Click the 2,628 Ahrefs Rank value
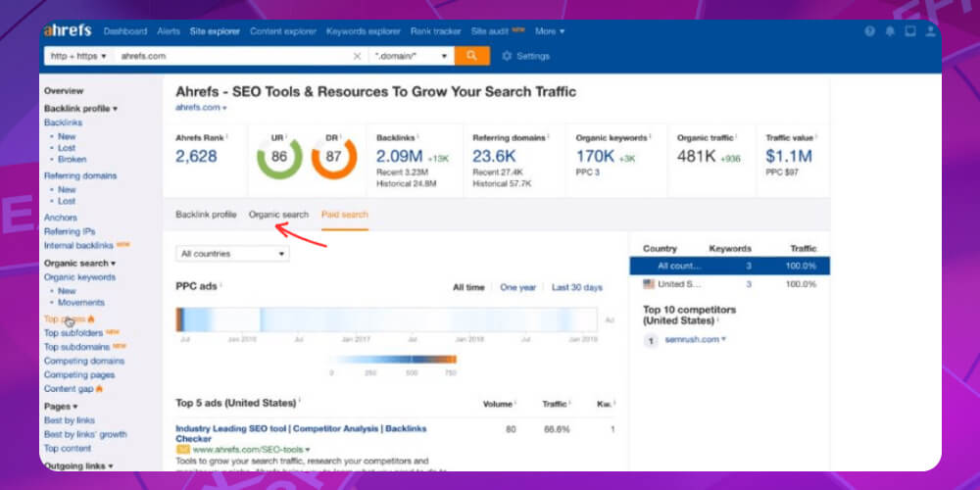This screenshot has width=980, height=490. click(x=196, y=156)
